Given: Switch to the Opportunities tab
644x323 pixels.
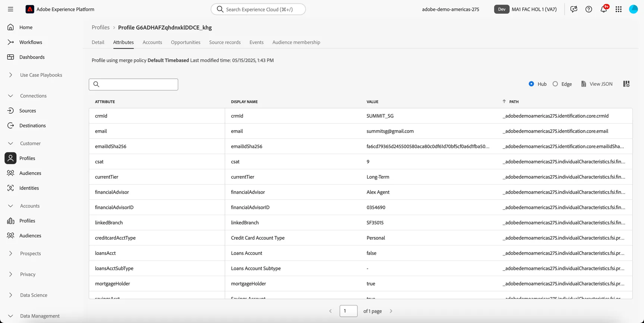Looking at the screenshot, I should (186, 42).
